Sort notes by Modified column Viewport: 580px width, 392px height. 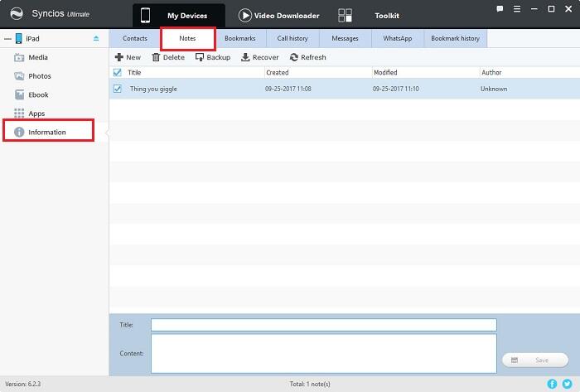pos(423,73)
